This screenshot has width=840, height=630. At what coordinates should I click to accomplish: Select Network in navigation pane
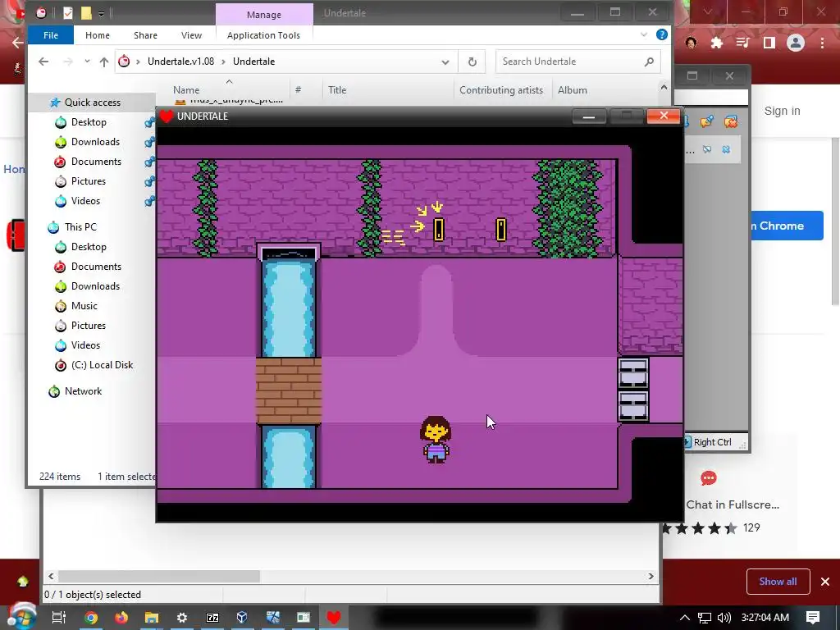(x=83, y=391)
